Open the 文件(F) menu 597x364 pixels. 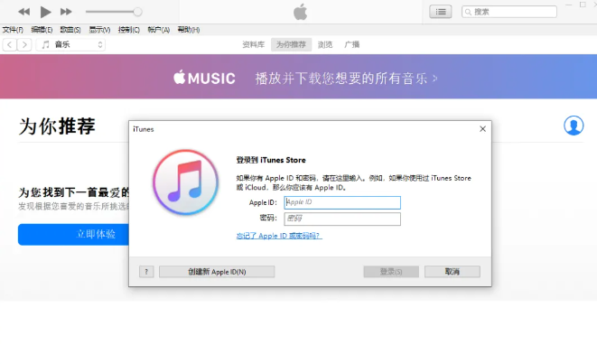[13, 30]
